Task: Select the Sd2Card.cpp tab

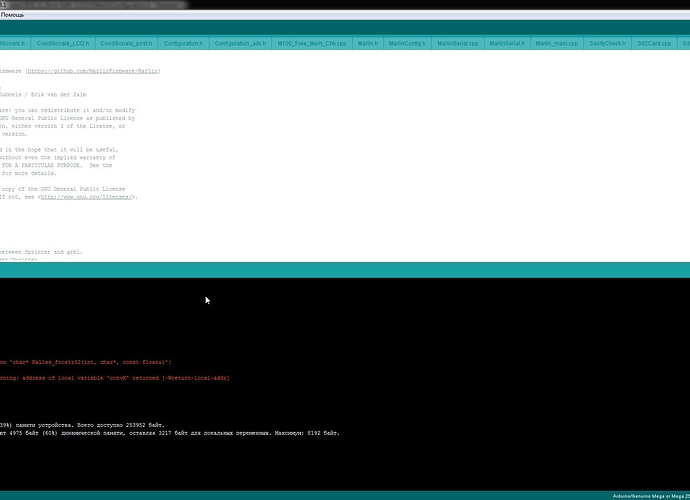Action: [654, 44]
